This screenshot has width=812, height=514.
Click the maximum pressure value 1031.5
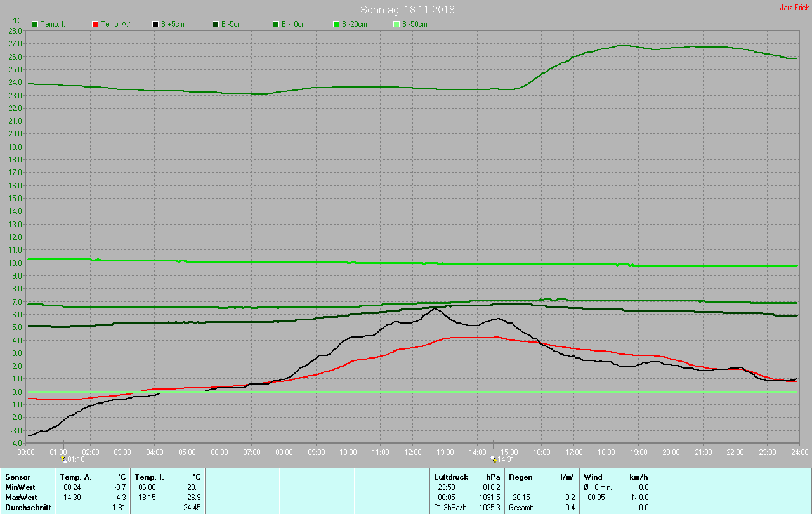point(490,497)
